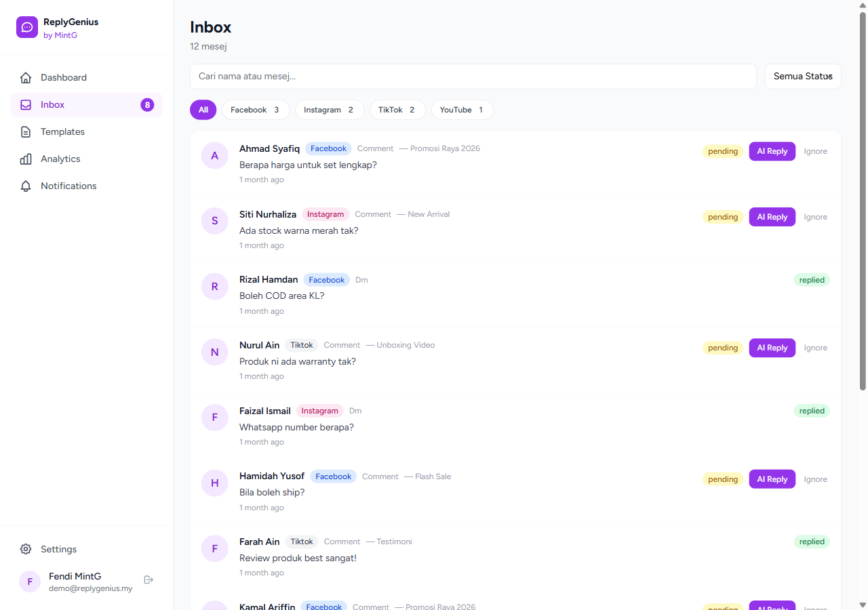Click the Instagram tag on Siti Nurhaliza
This screenshot has height=610, width=868.
point(325,214)
